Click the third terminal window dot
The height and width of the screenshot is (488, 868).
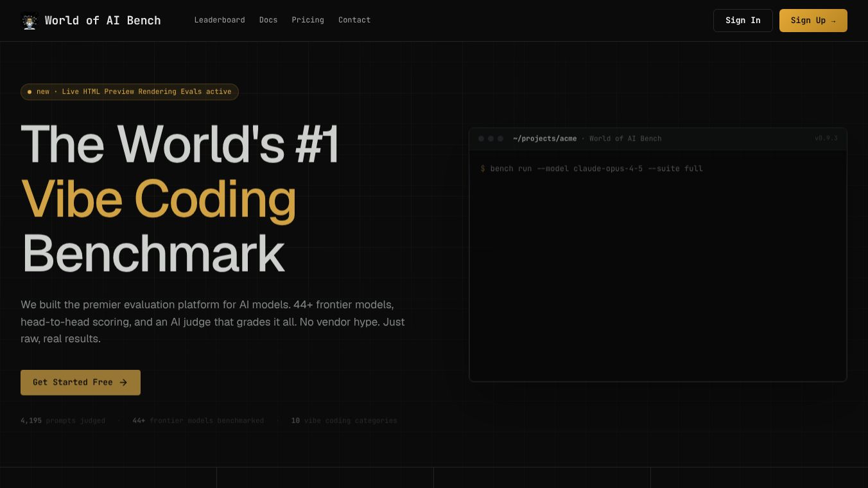pyautogui.click(x=501, y=139)
